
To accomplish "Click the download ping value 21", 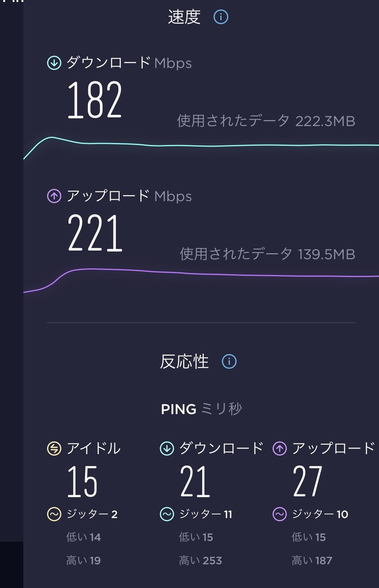I will pos(195,481).
